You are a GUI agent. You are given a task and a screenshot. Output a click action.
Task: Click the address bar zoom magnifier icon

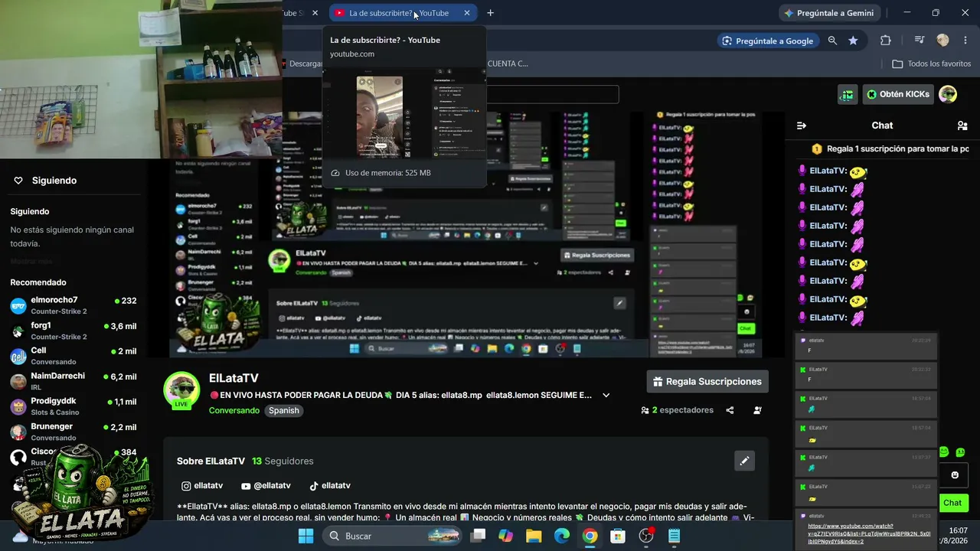(x=832, y=41)
